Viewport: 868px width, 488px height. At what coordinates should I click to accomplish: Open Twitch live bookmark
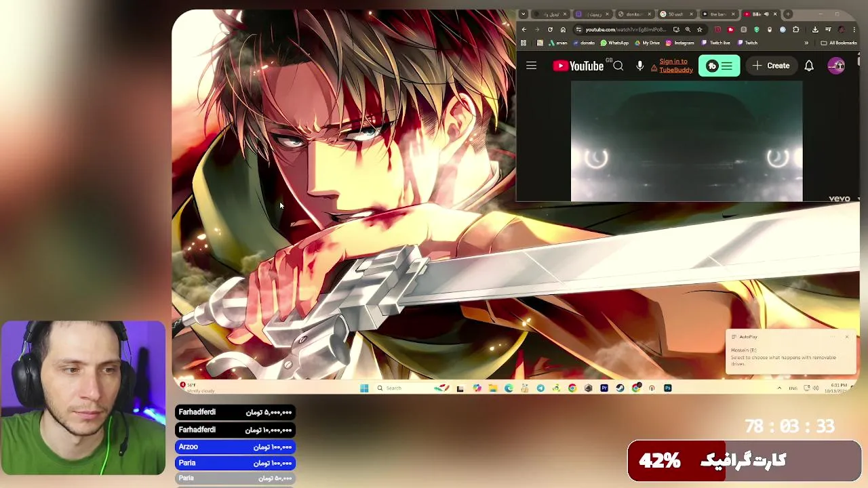[715, 43]
